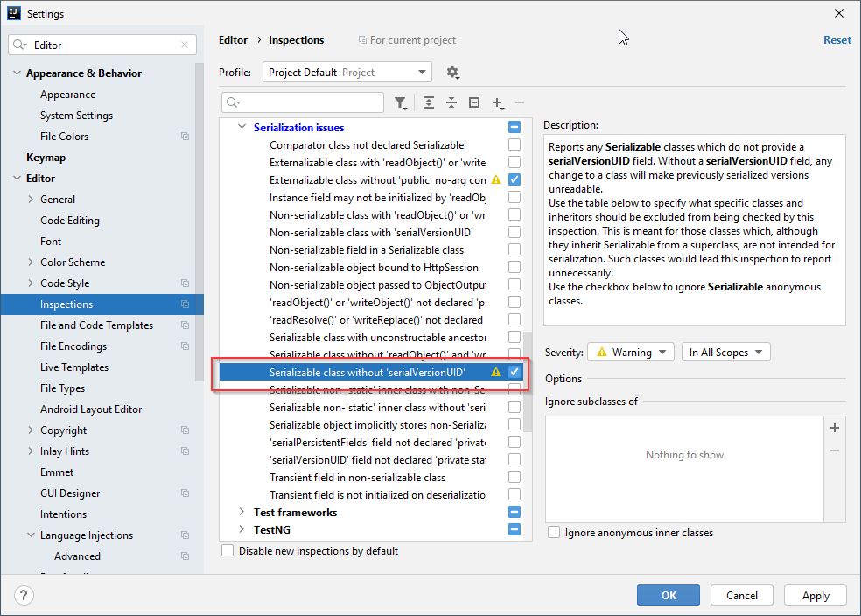Screen dimensions: 861x616
Task: Click the Expand All toolbar icon
Action: pyautogui.click(x=429, y=102)
